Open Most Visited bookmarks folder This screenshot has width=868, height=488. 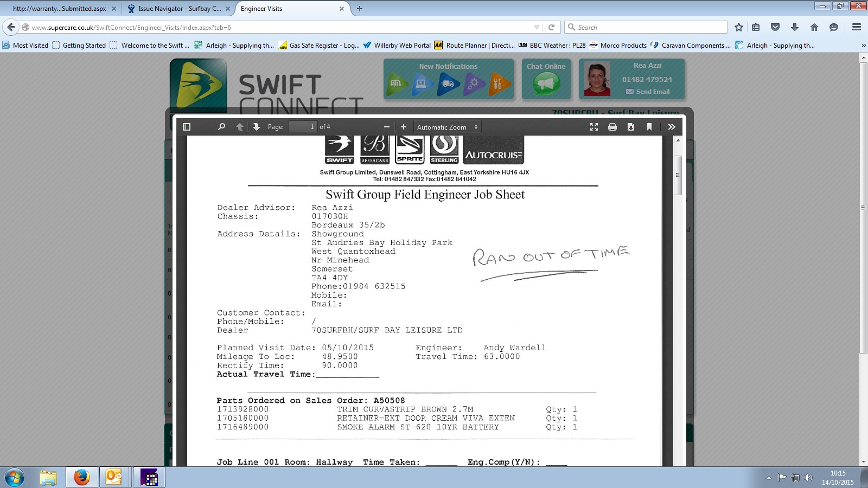25,46
